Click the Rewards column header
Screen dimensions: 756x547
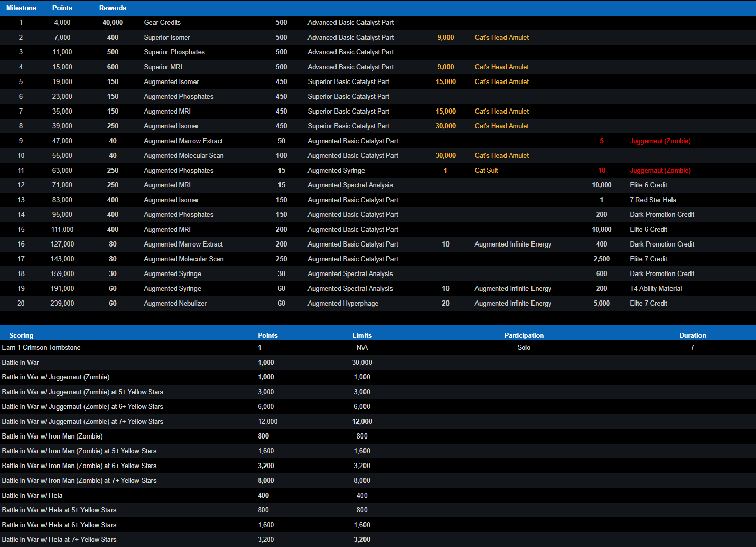(113, 8)
